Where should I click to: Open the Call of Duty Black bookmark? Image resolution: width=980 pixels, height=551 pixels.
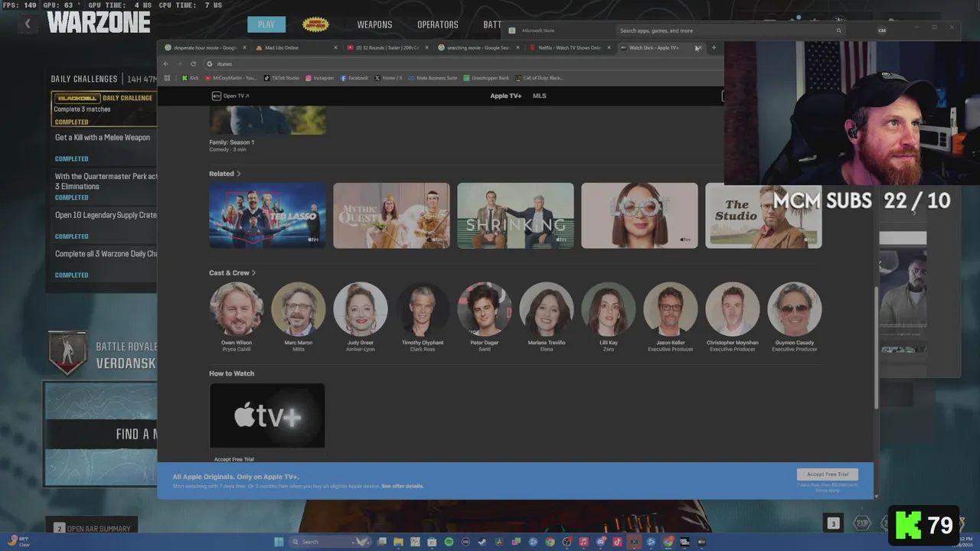[x=539, y=78]
